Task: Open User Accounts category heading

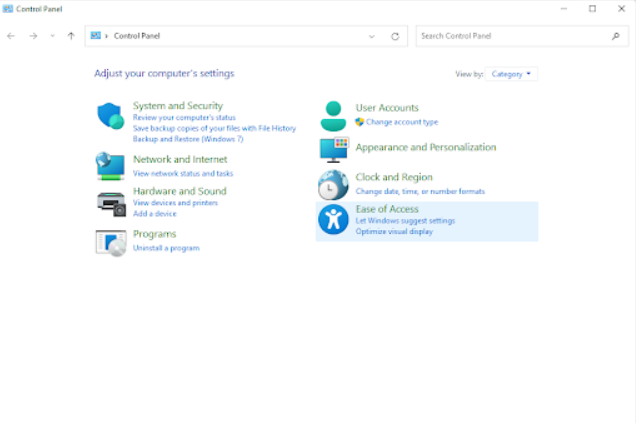Action: (x=387, y=108)
